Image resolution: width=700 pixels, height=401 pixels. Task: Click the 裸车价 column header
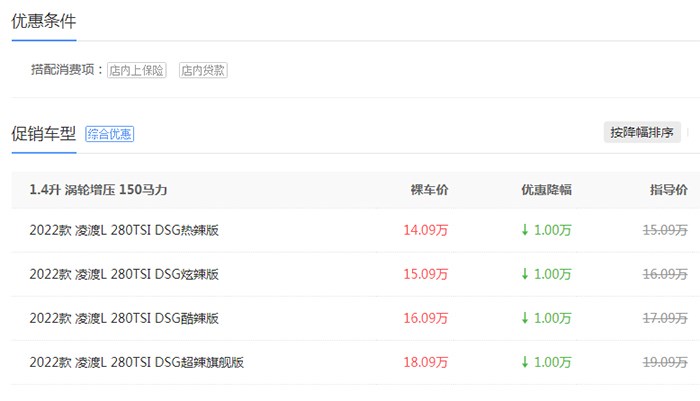429,190
